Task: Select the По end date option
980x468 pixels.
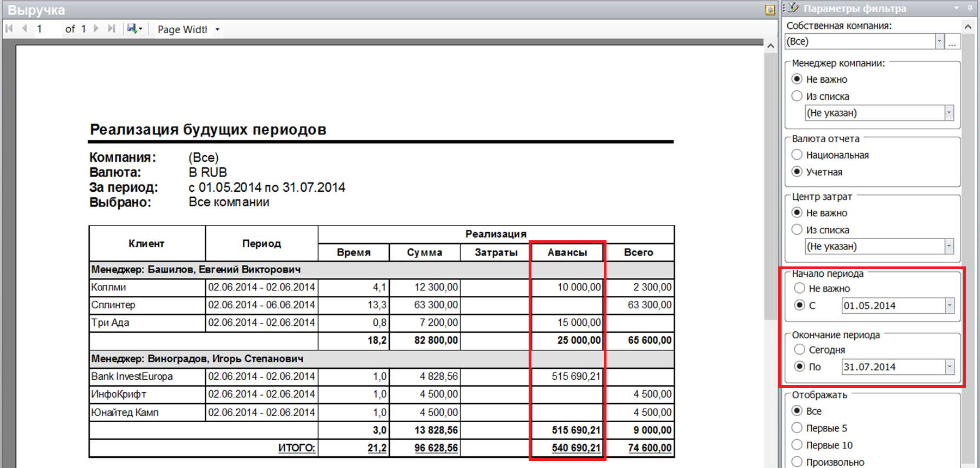Action: point(799,366)
